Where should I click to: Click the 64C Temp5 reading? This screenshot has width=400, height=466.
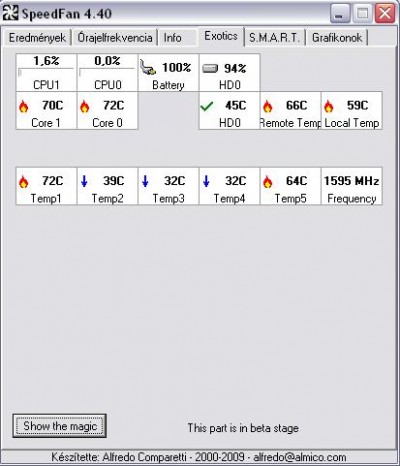296,181
